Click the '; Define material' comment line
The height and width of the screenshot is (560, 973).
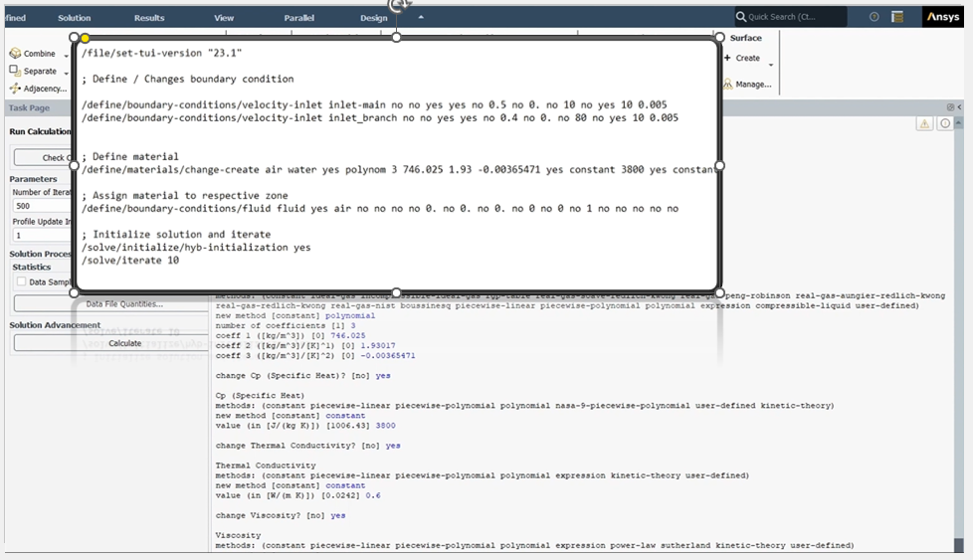point(129,157)
